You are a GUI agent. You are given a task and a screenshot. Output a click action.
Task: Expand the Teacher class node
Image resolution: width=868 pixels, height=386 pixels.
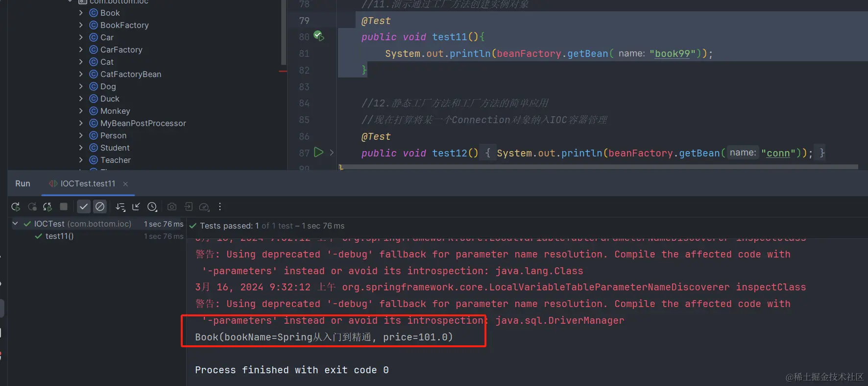click(x=81, y=160)
